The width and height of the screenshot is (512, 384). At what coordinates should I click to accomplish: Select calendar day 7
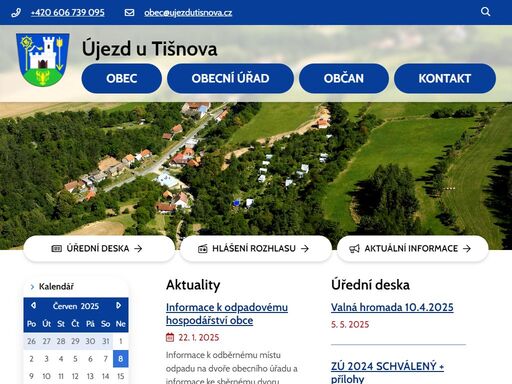[106, 359]
